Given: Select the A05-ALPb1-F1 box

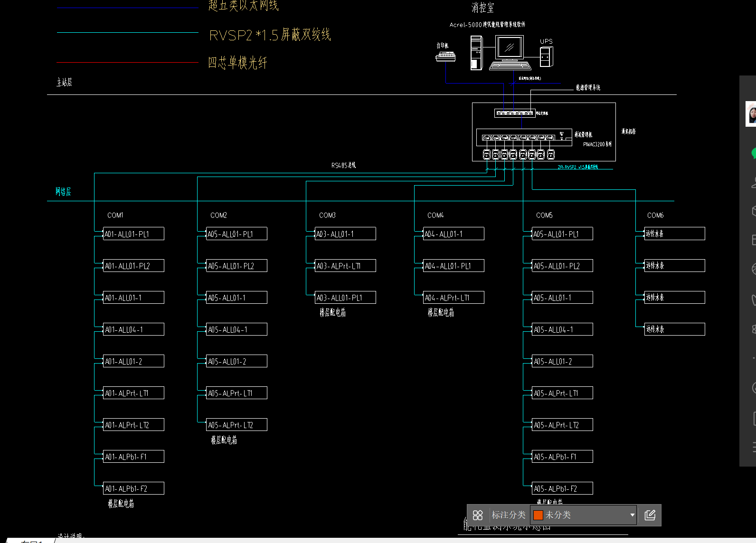Looking at the screenshot, I should tap(562, 456).
